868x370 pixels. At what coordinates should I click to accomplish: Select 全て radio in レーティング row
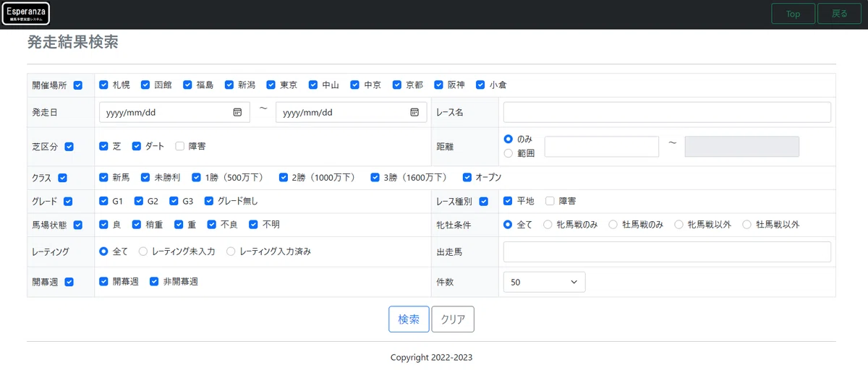[103, 251]
